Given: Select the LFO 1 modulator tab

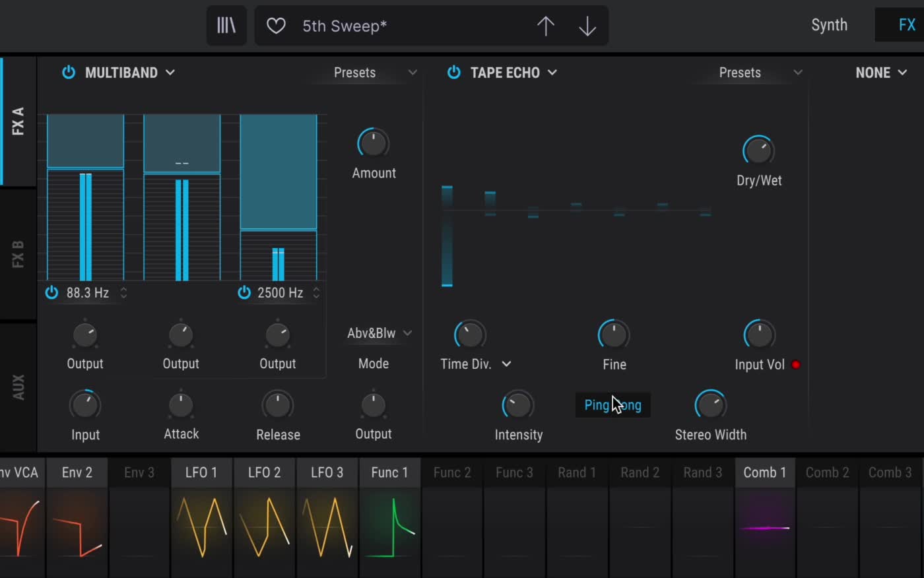Looking at the screenshot, I should click(201, 472).
